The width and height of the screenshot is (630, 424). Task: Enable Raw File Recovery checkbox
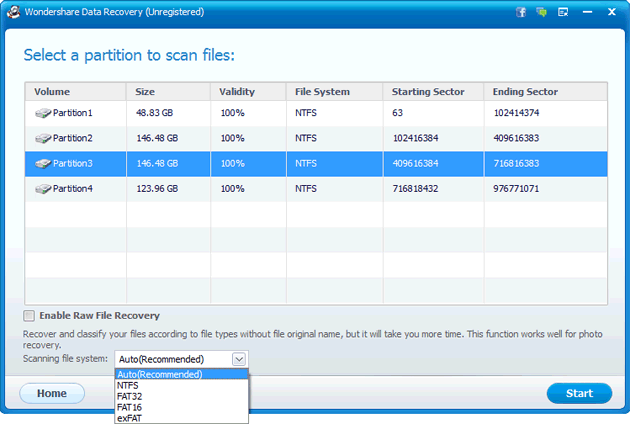coord(29,316)
